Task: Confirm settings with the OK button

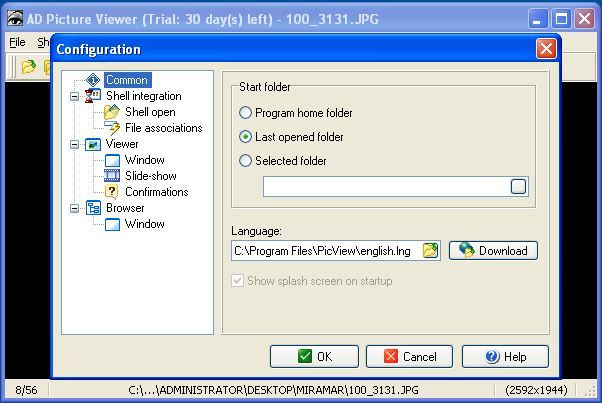Action: 314,357
